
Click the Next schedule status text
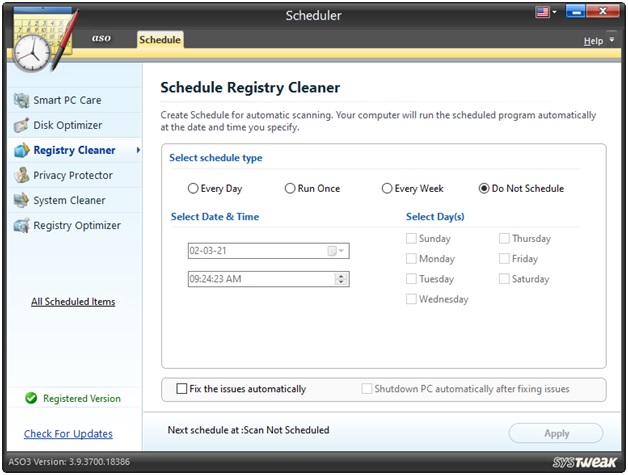248,430
